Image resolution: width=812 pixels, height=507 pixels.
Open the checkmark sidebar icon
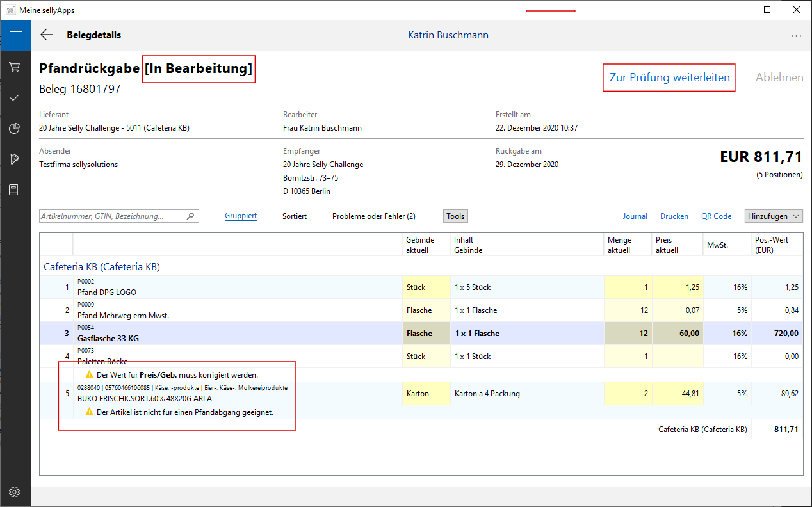[15, 98]
